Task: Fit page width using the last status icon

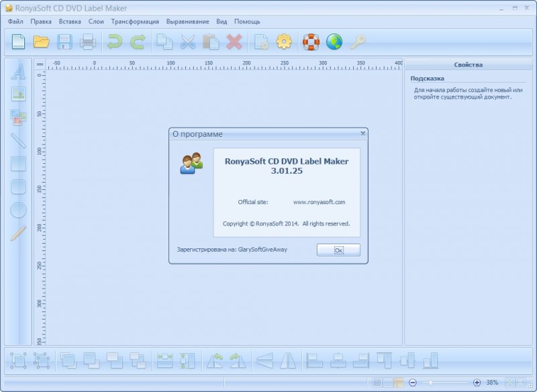Action: [521, 383]
